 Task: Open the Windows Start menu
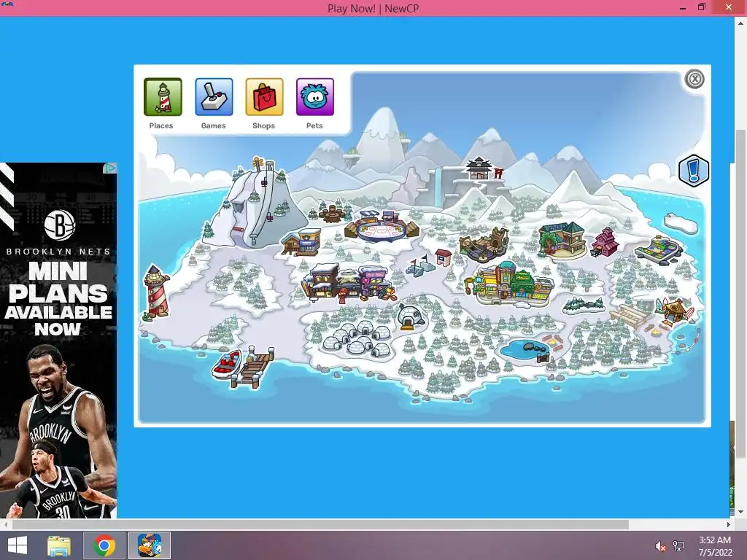[x=18, y=545]
